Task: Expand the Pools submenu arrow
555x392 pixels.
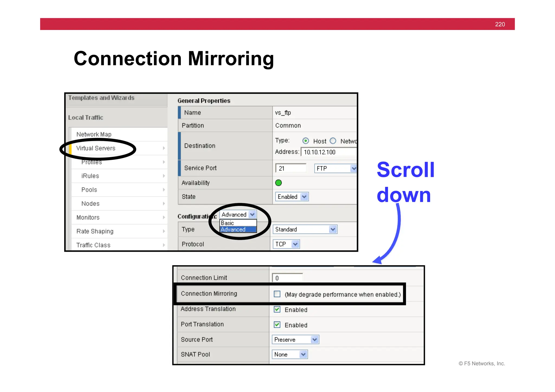Action: [164, 190]
